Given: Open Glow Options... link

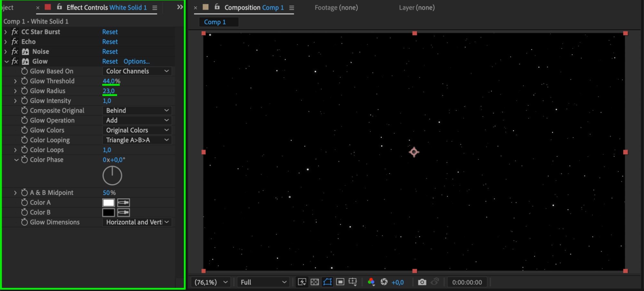Looking at the screenshot, I should 137,61.
